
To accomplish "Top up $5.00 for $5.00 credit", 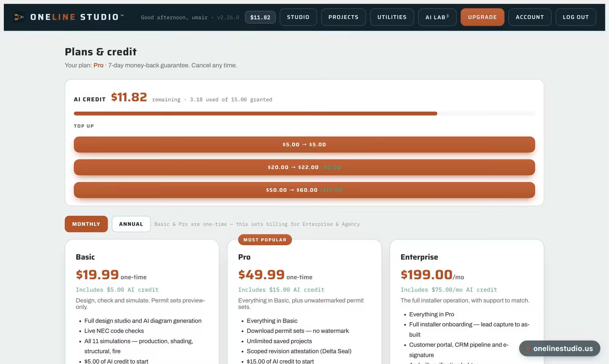I will [x=304, y=144].
